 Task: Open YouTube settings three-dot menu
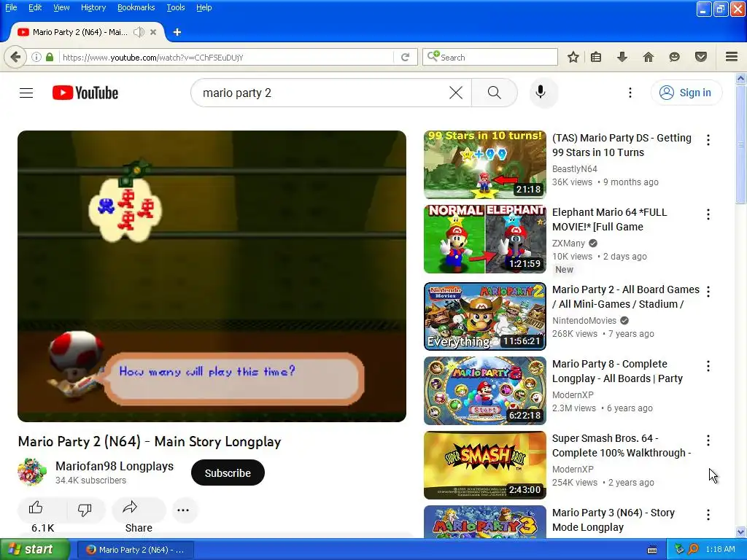click(630, 93)
